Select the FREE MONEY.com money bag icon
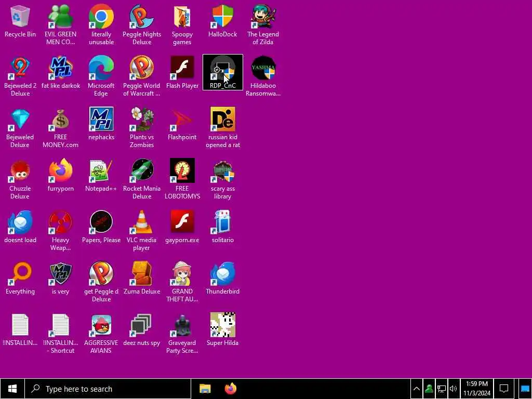This screenshot has width=532, height=399. 60,128
